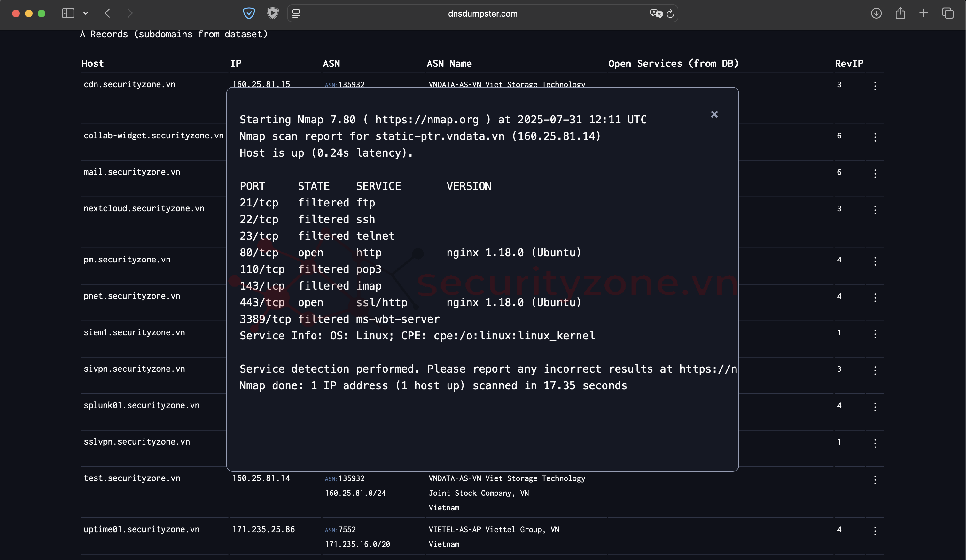Screen dimensions: 966x560
Task: Click the ASN:135932 link in the test.securityzone.vn row
Action: (x=345, y=478)
